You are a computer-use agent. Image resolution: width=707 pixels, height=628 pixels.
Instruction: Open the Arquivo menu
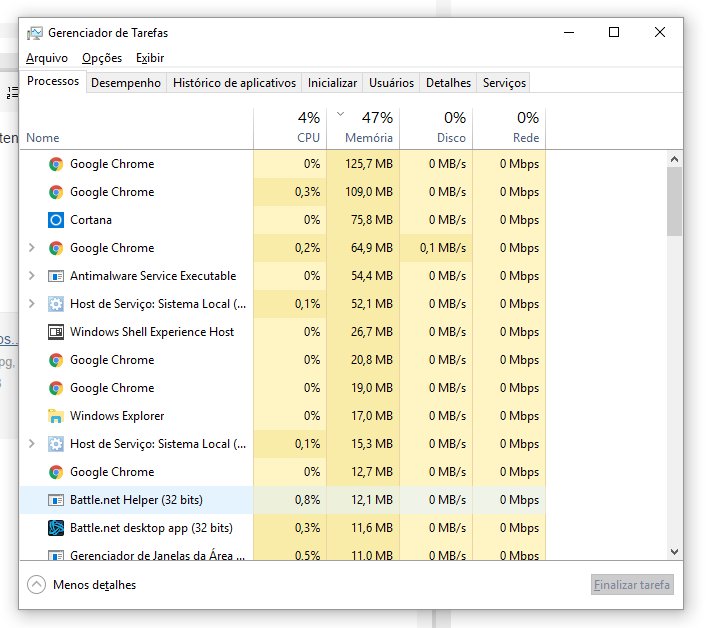pyautogui.click(x=47, y=58)
